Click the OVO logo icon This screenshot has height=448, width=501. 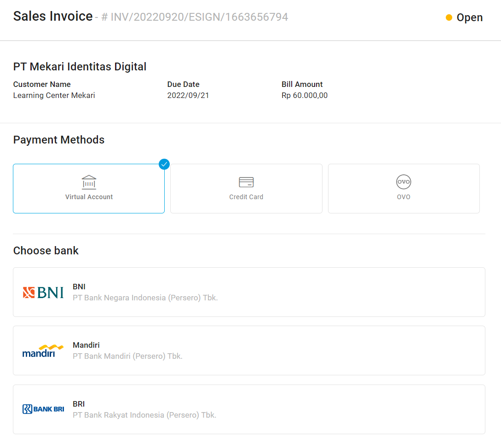pos(403,182)
